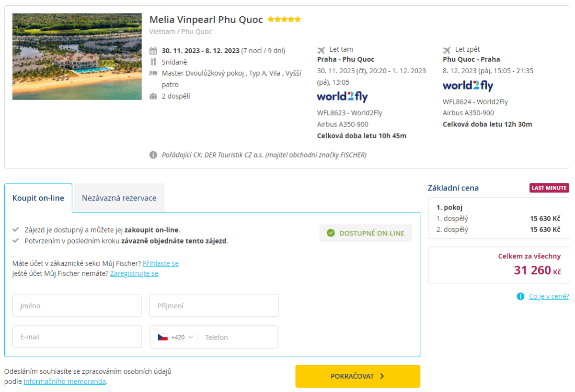The width and height of the screenshot is (575, 392).
Task: Click the info icon near Pořádající CK
Action: pyautogui.click(x=153, y=155)
